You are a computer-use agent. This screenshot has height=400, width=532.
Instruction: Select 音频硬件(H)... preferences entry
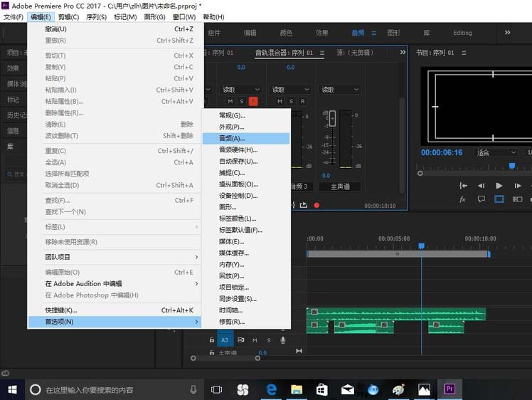click(246, 149)
